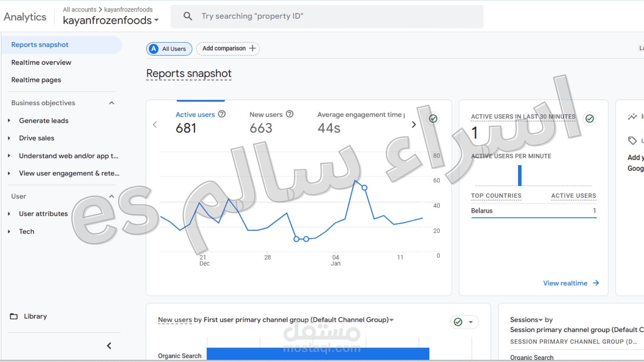This screenshot has width=644, height=362.
Task: Click the tag icon in the right card
Action: (632, 140)
